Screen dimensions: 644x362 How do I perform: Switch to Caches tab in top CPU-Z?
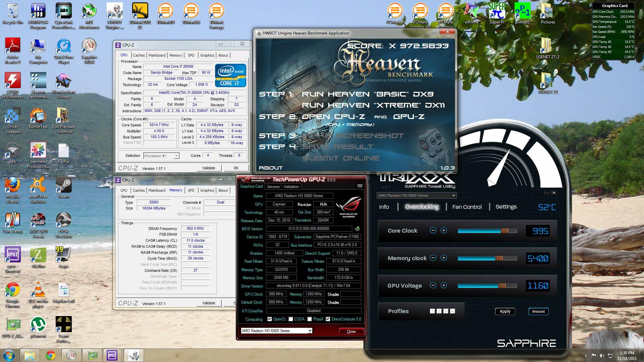139,55
